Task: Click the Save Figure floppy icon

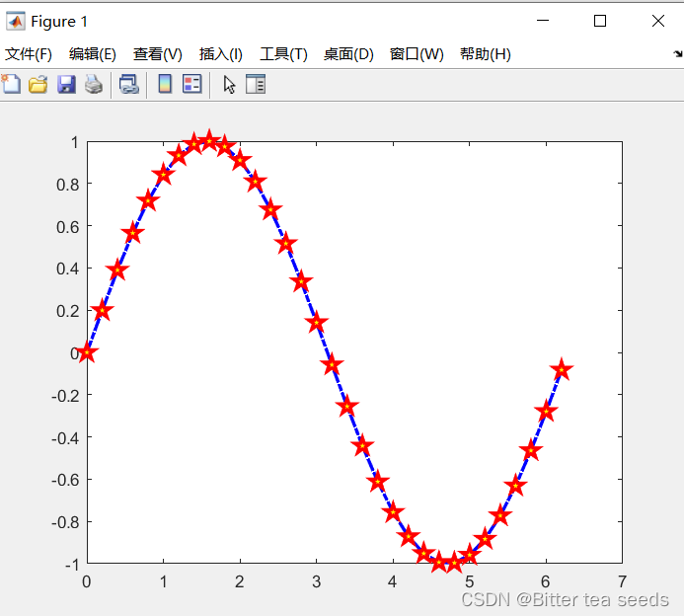Action: click(66, 84)
